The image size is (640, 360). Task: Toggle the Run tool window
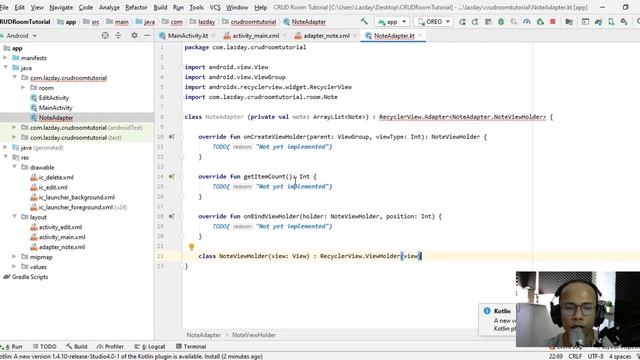tap(12, 347)
